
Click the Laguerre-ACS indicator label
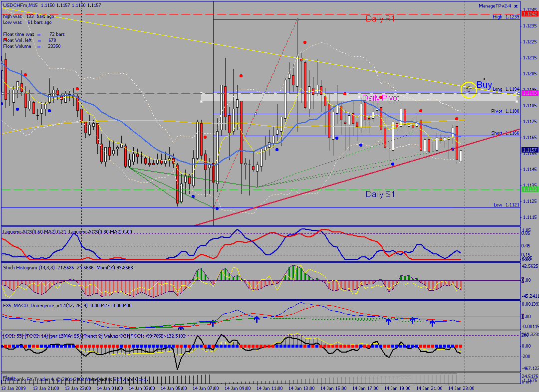(67, 232)
